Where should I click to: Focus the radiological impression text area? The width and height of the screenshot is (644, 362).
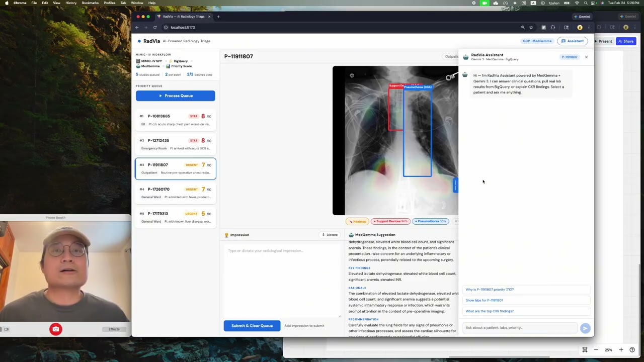point(282,281)
